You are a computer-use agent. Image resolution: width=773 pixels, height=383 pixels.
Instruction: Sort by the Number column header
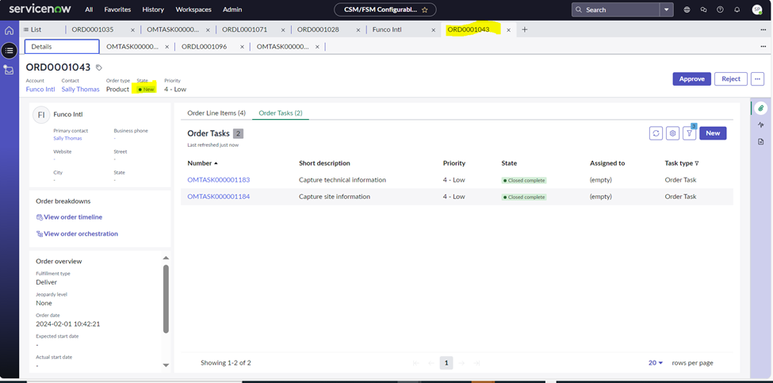[x=202, y=163]
